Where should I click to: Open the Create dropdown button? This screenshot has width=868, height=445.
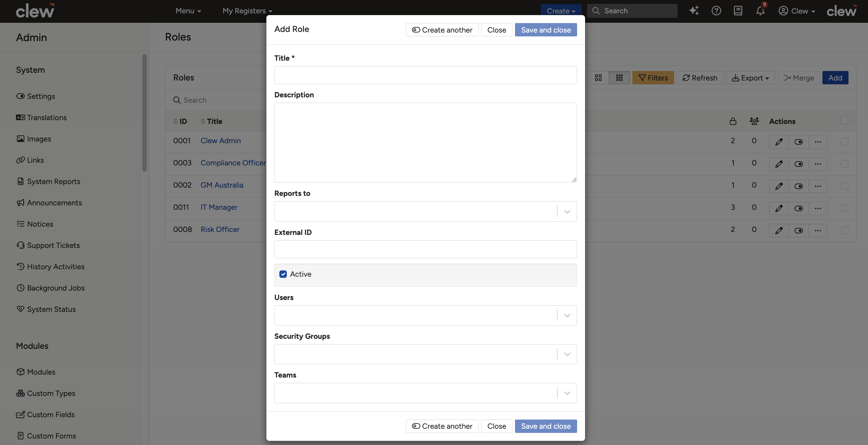[x=561, y=11]
